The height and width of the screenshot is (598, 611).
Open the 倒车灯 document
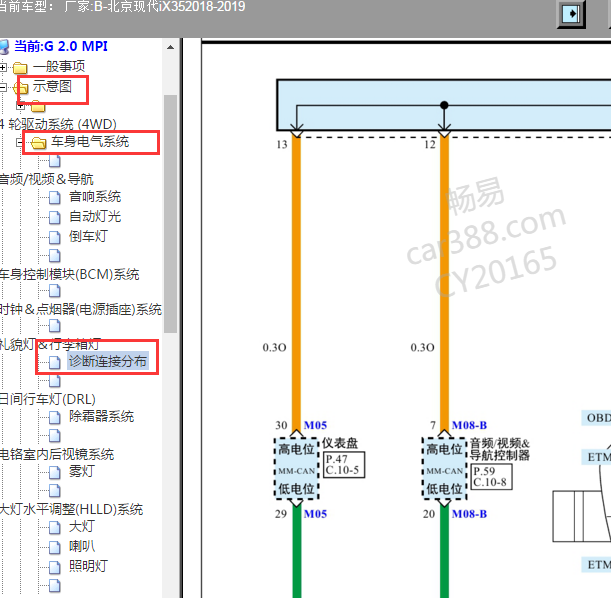(x=88, y=236)
